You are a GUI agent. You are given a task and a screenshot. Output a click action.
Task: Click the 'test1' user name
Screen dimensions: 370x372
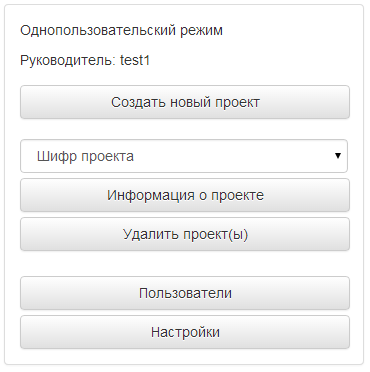click(135, 60)
